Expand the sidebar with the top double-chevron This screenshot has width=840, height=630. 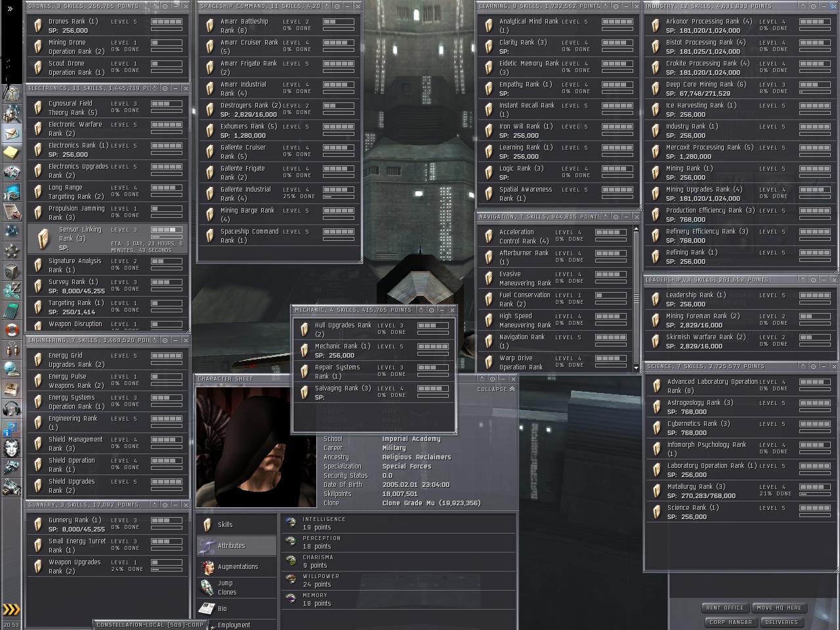click(10, 9)
